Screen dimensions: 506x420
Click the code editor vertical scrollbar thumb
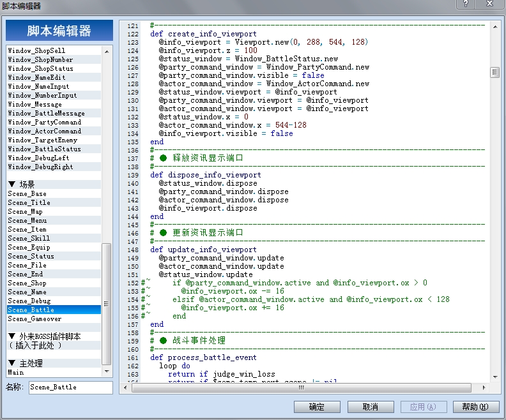[x=495, y=72]
